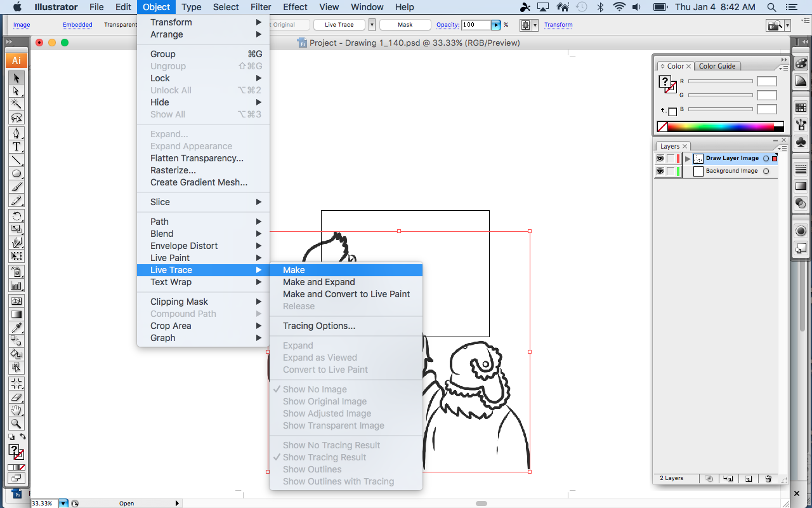Click the Opacity link label
Viewport: 812px width, 508px height.
click(x=448, y=25)
